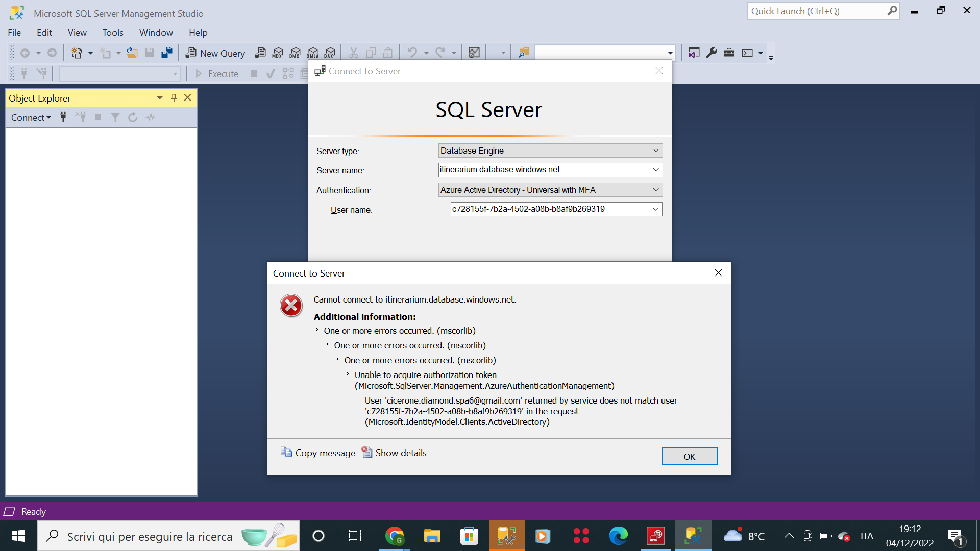Viewport: 980px width, 551px height.
Task: Open Microsoft Store from the taskbar
Action: (469, 536)
